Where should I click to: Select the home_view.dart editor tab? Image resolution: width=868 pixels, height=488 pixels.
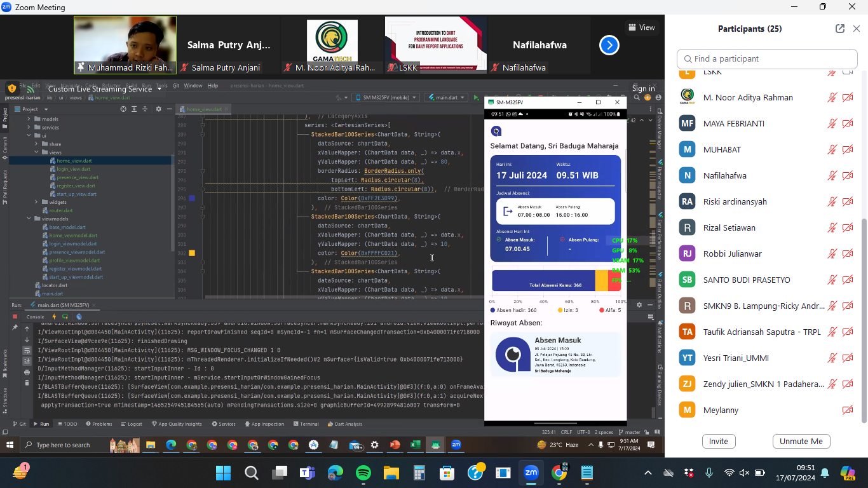point(203,109)
